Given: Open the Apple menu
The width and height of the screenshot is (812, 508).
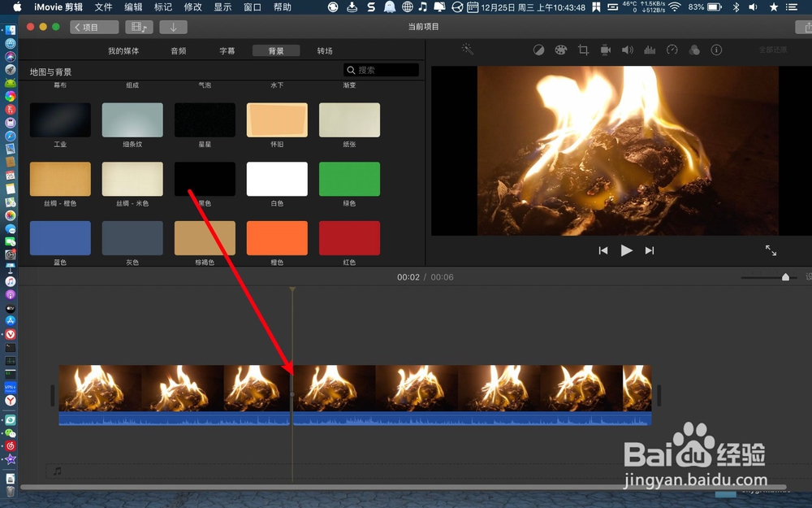Looking at the screenshot, I should tap(17, 7).
